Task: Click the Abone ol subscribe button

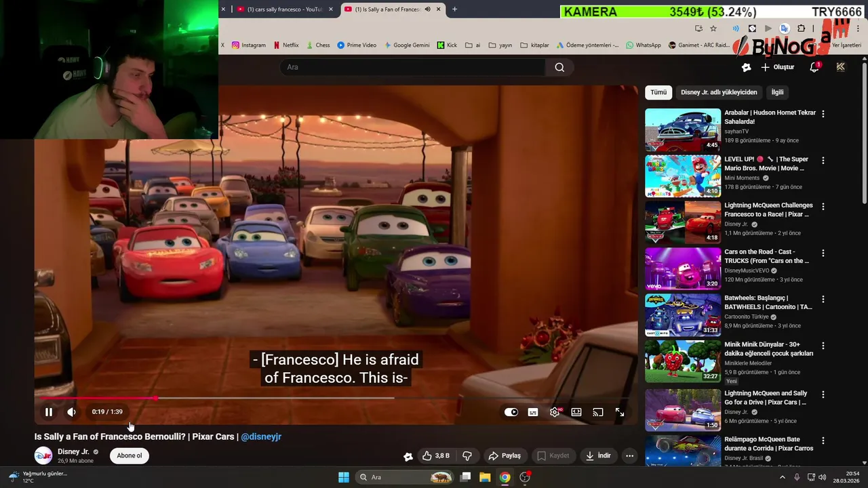Action: (x=130, y=455)
